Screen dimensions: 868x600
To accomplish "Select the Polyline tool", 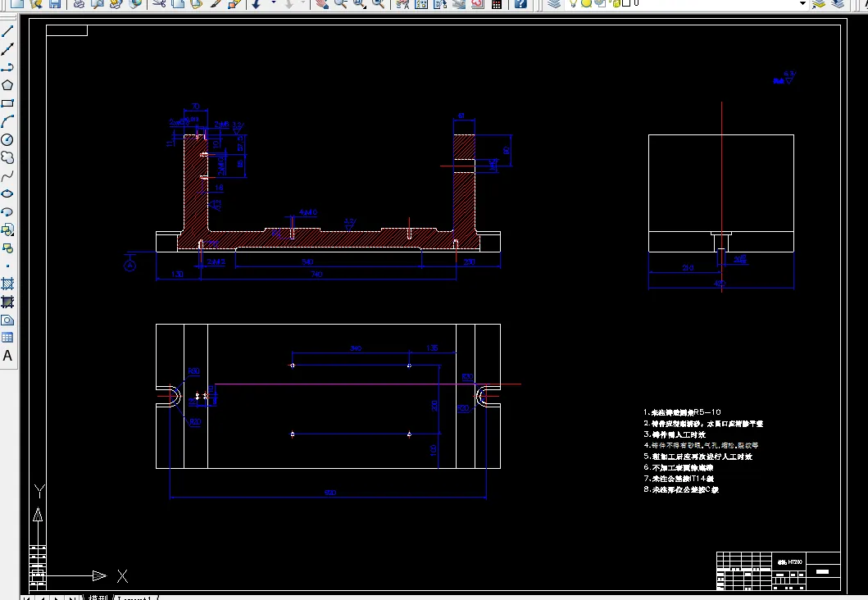I will [x=7, y=67].
